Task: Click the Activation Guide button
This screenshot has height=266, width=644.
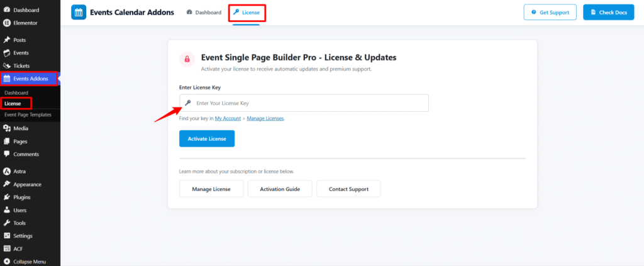Action: 280,189
